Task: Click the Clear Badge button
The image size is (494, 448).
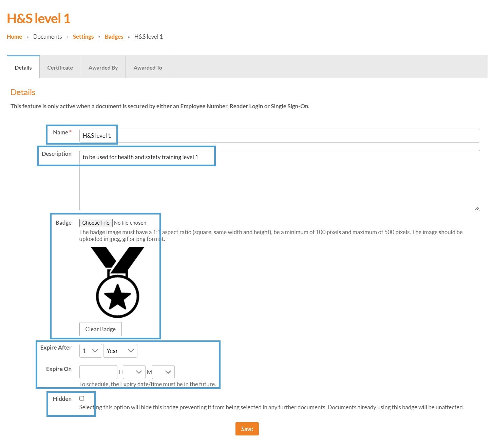Action: pos(100,329)
